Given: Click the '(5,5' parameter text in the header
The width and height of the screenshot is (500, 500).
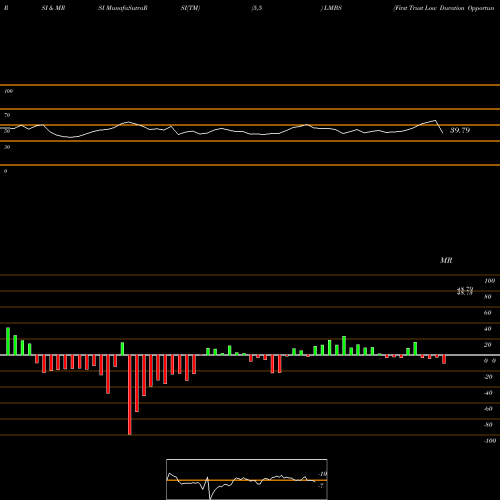Looking at the screenshot, I should [x=257, y=8].
